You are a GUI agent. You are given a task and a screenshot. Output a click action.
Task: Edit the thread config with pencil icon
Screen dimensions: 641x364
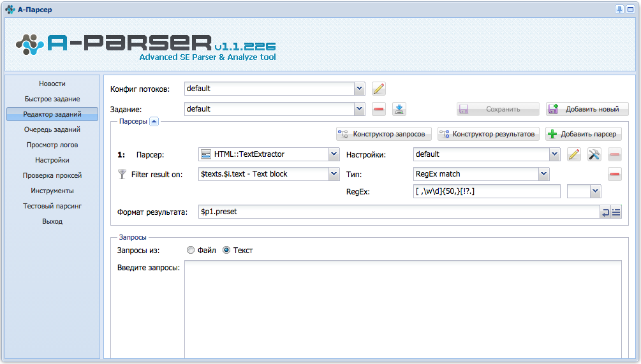(379, 89)
